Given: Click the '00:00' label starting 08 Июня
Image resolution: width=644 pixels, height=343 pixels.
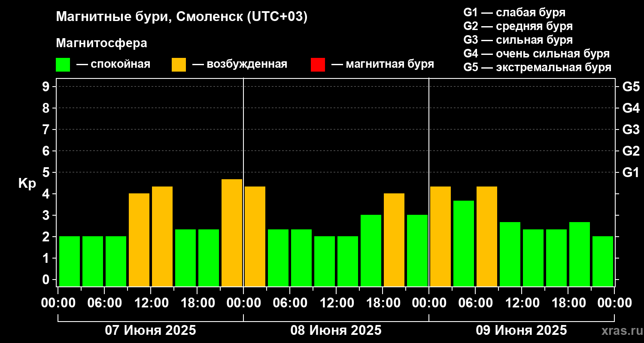Looking at the screenshot, I should (243, 303).
